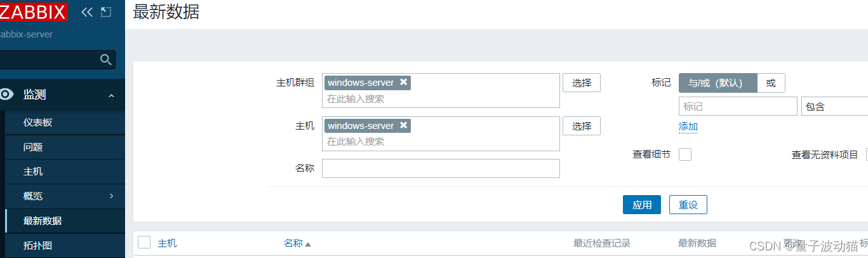Open 仪表板 in the sidebar
Viewport: 868px width, 258px height.
[x=37, y=123]
